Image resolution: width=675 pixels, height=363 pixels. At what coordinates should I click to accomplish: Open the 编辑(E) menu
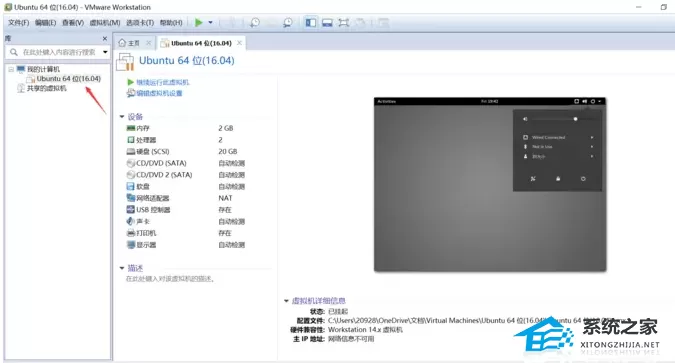click(45, 23)
